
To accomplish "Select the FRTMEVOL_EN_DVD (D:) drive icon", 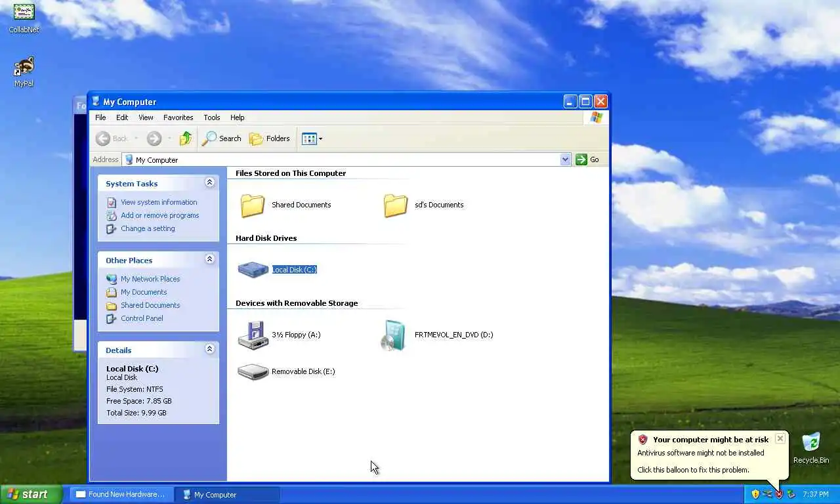I will (394, 335).
